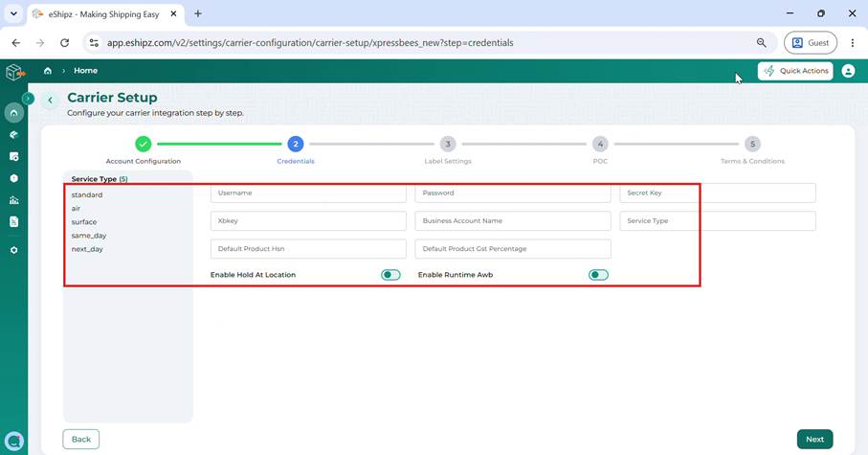The height and width of the screenshot is (455, 868).
Task: Focus the Username field
Action: (x=308, y=193)
